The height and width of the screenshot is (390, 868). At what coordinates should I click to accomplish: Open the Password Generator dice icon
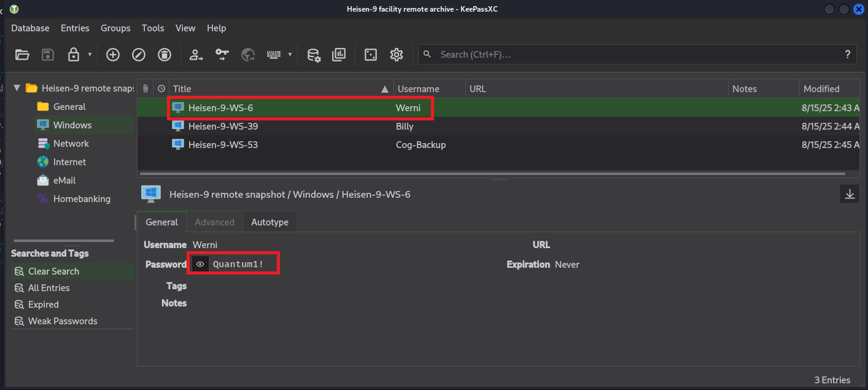[x=371, y=55]
